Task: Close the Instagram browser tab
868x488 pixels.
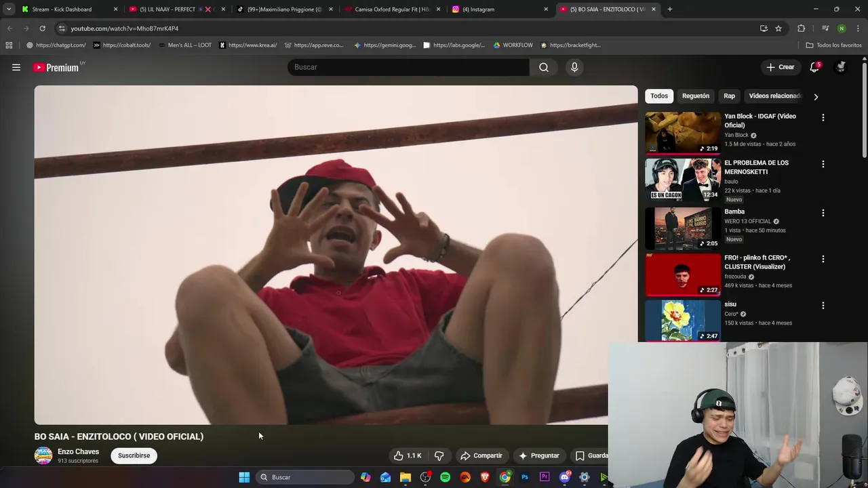Action: (x=546, y=9)
